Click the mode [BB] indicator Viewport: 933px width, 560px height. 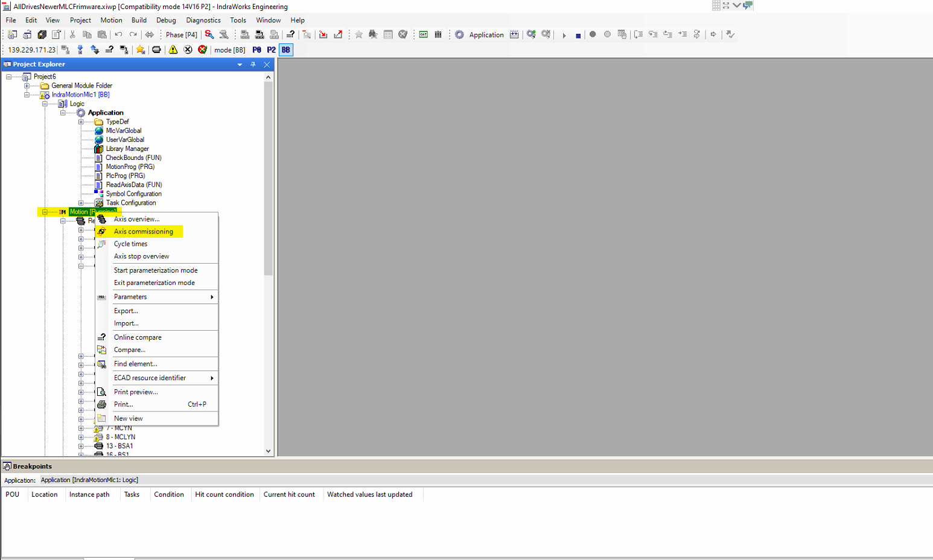(x=230, y=50)
